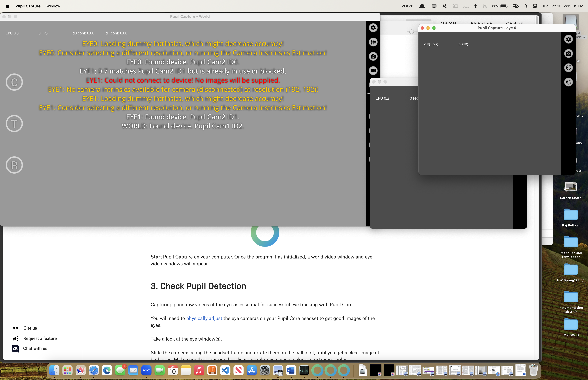The height and width of the screenshot is (380, 588).
Task: Open Trash in the Dock
Action: 534,370
